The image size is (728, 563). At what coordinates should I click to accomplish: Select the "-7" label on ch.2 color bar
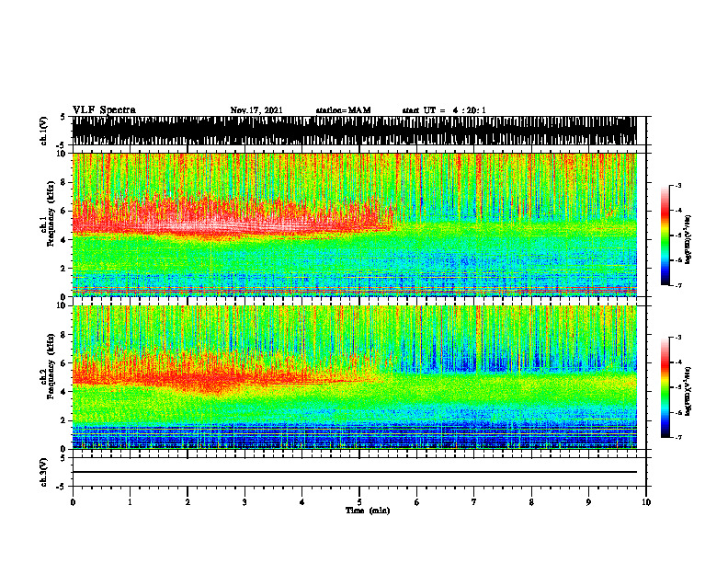[677, 437]
